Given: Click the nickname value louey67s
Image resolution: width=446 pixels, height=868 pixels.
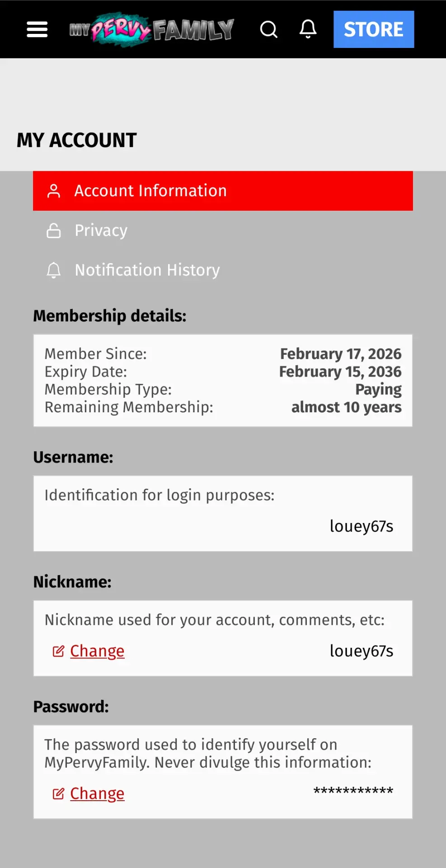Looking at the screenshot, I should (361, 651).
